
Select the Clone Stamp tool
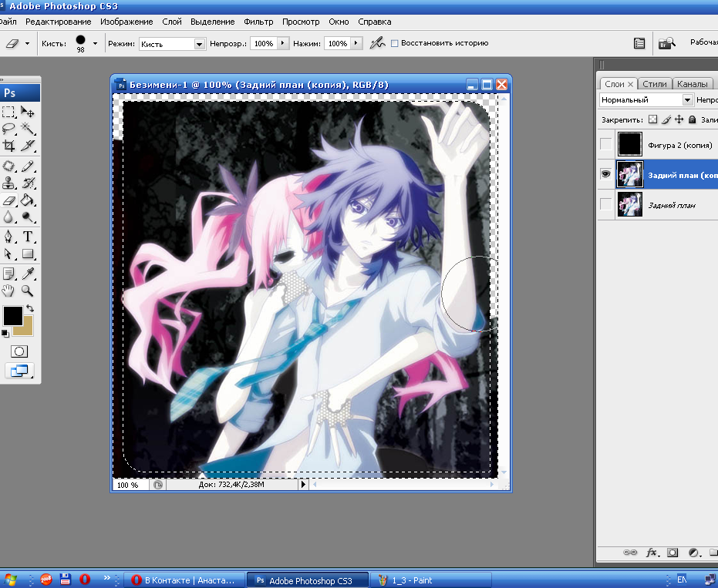pos(8,183)
